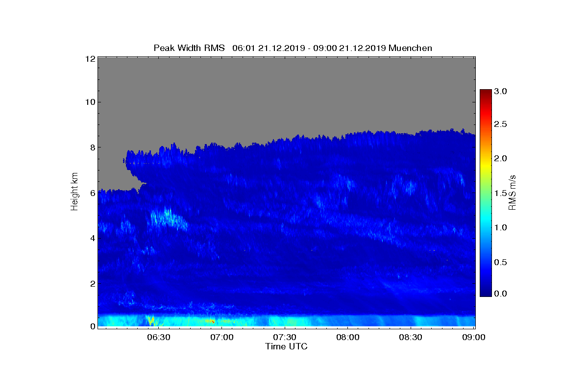This screenshot has width=588, height=392.
Task: Click the station name 'Muenchen' in the title
Action: click(x=410, y=48)
